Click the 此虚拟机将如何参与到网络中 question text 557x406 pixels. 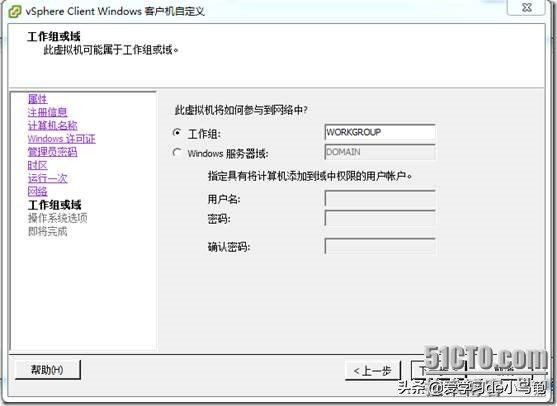tap(240, 110)
